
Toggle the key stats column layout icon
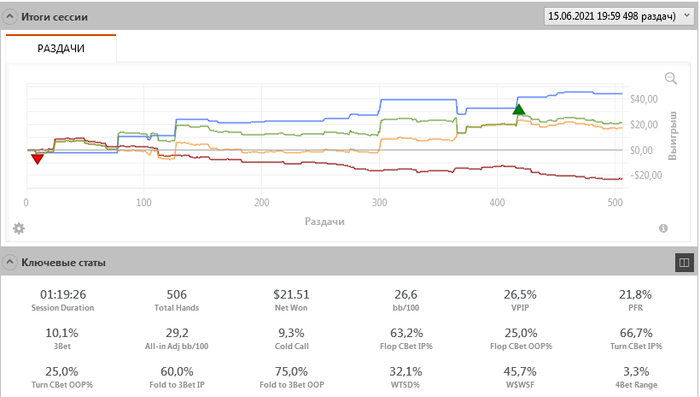pos(684,262)
